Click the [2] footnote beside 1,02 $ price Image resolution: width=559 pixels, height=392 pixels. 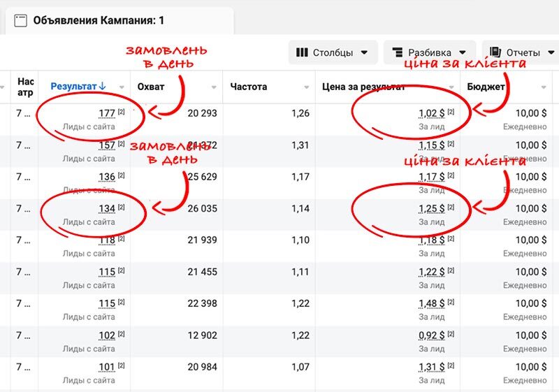coord(451,112)
